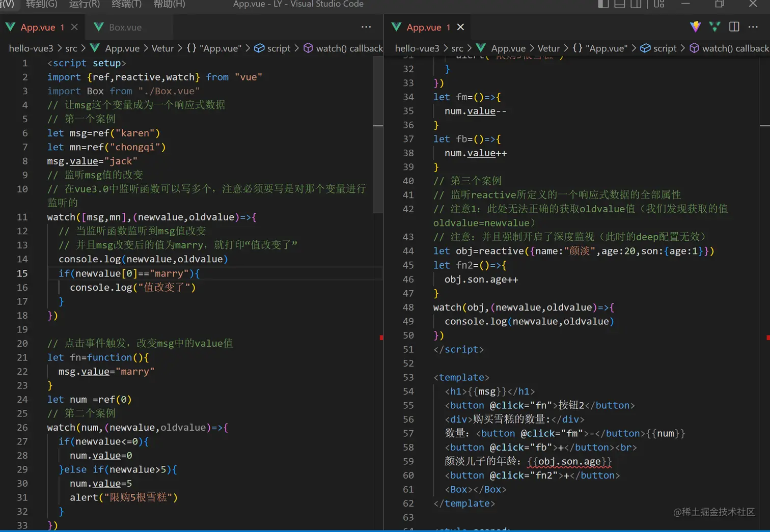Click line number 44 in the right editor gutter
770x532 pixels.
click(x=408, y=251)
